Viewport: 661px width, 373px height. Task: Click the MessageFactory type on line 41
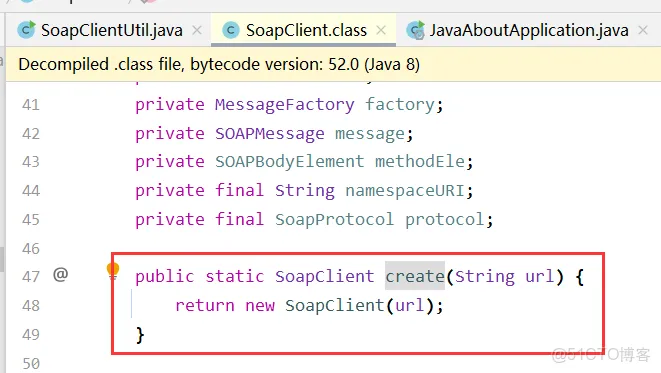(285, 105)
